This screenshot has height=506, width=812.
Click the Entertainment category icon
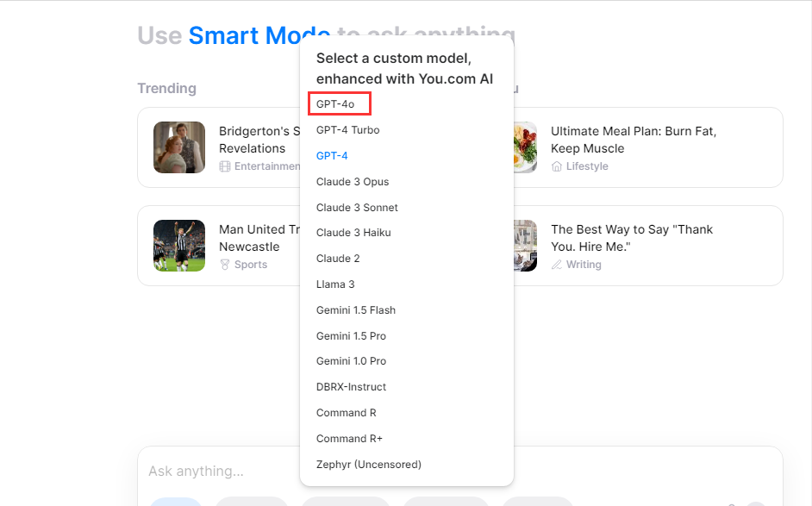pos(225,166)
